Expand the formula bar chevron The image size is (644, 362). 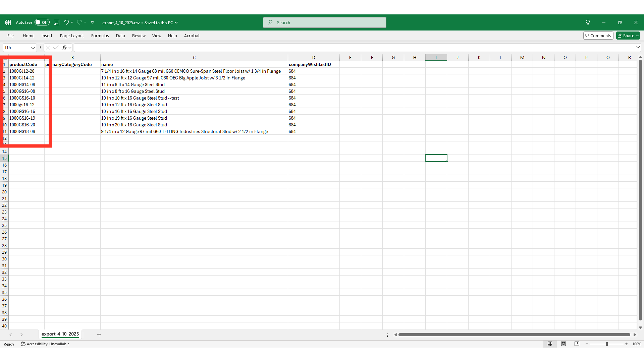pos(638,48)
